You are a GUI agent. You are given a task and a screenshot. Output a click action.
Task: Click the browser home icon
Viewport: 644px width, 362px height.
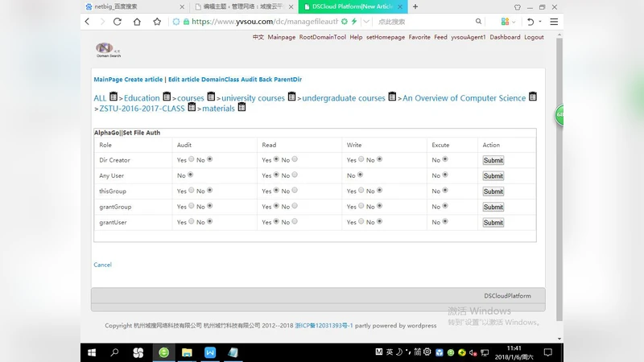[137, 22]
